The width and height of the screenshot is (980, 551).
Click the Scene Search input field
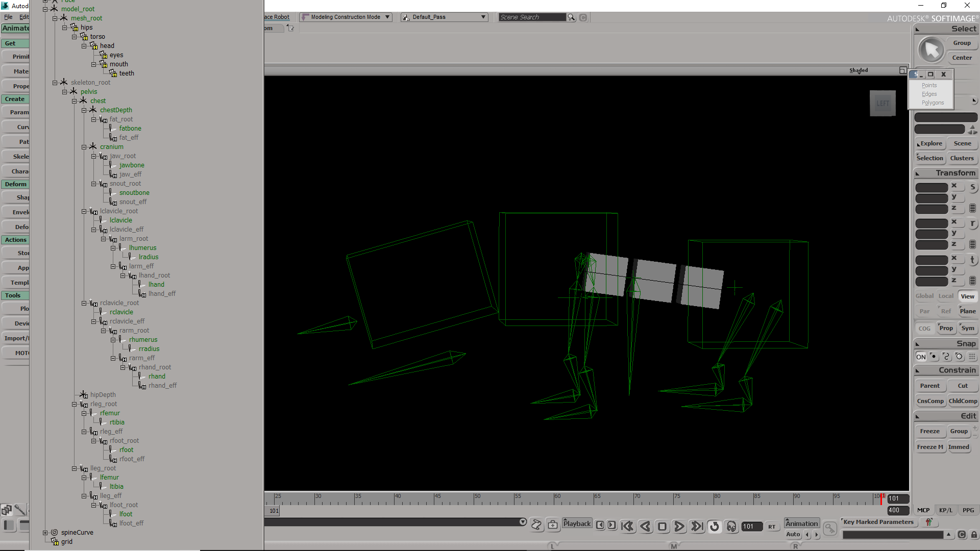point(532,17)
